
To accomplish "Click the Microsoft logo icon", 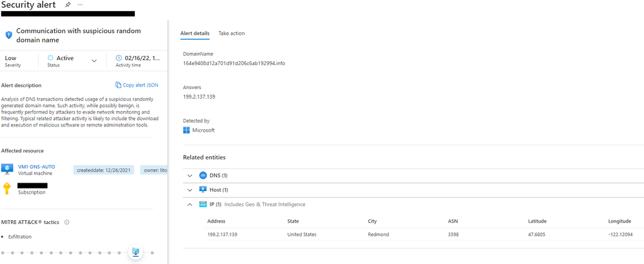I will click(x=186, y=130).
